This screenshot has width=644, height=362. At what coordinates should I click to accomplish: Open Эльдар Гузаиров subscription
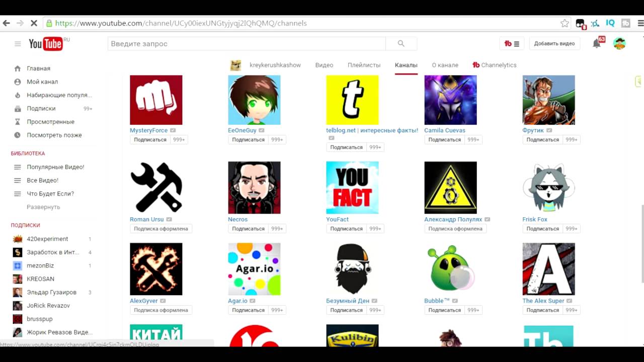52,292
